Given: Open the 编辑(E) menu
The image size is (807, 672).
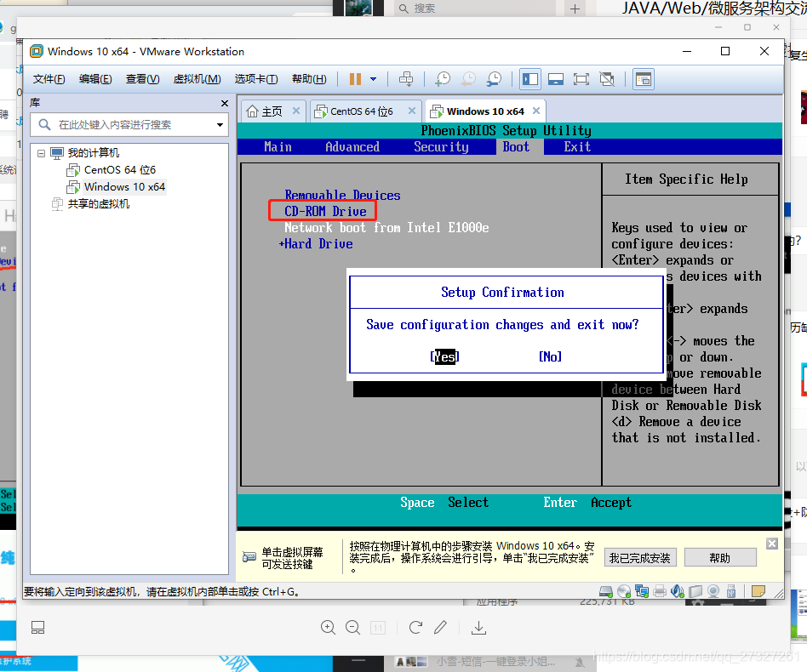Looking at the screenshot, I should pos(95,79).
